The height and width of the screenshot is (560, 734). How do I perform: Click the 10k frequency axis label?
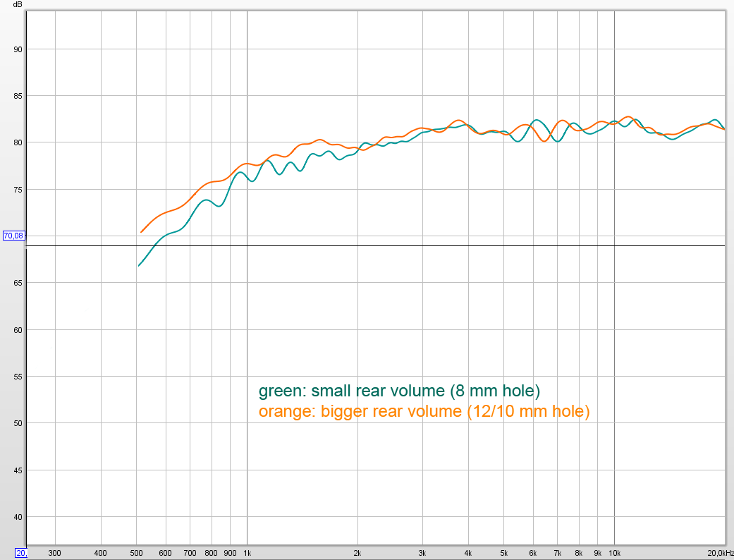tap(615, 553)
